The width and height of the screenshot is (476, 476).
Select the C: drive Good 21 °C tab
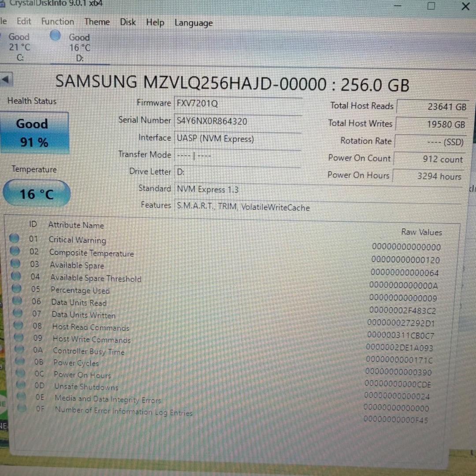[x=19, y=47]
